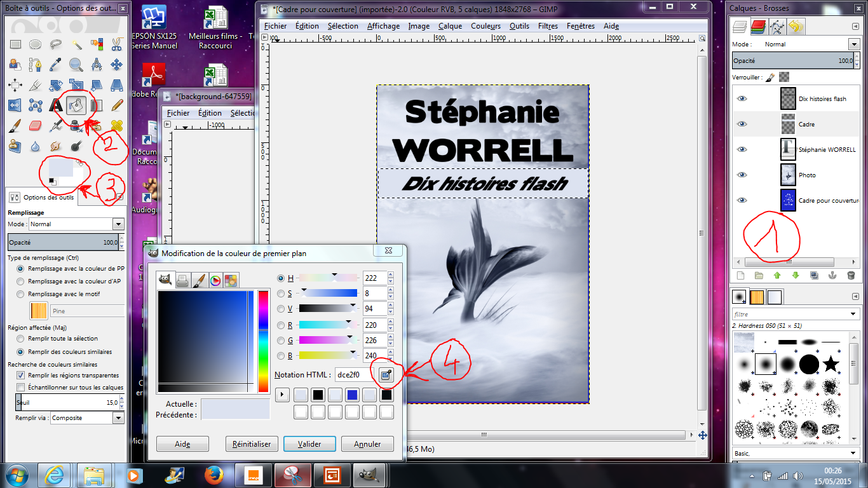The image size is (868, 488).
Task: Open Internet Explorer from the taskbar
Action: pyautogui.click(x=54, y=475)
